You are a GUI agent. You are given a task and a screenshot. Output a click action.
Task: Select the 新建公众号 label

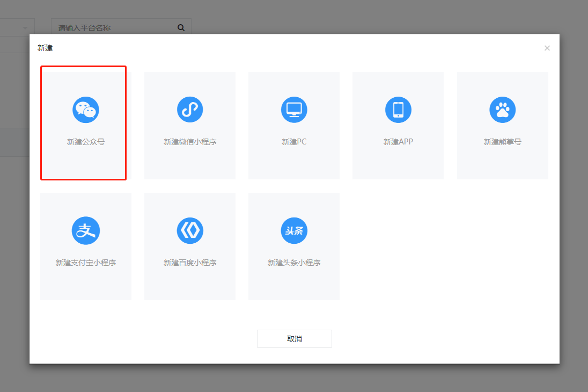coord(86,142)
